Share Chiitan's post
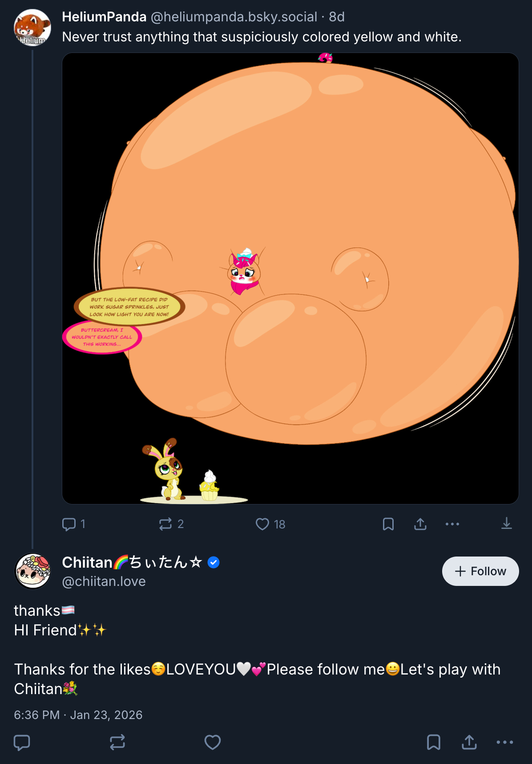Viewport: 532px width, 764px height. [x=469, y=742]
